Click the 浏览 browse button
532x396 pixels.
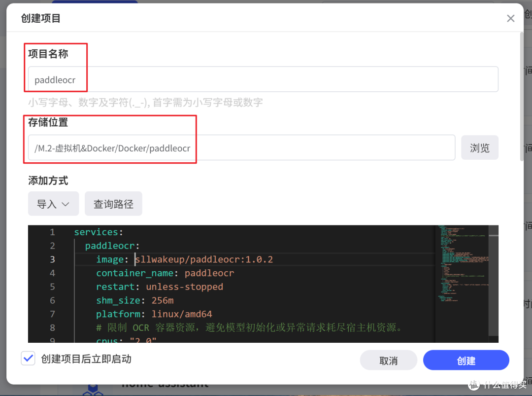coord(479,148)
